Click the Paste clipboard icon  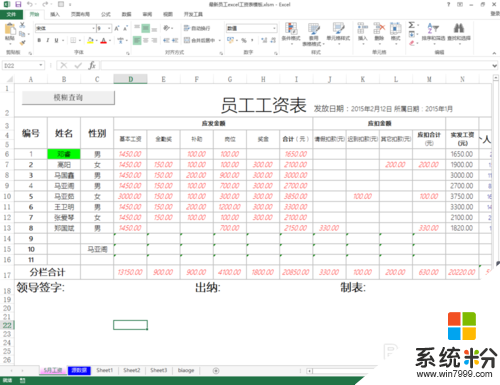[10, 29]
